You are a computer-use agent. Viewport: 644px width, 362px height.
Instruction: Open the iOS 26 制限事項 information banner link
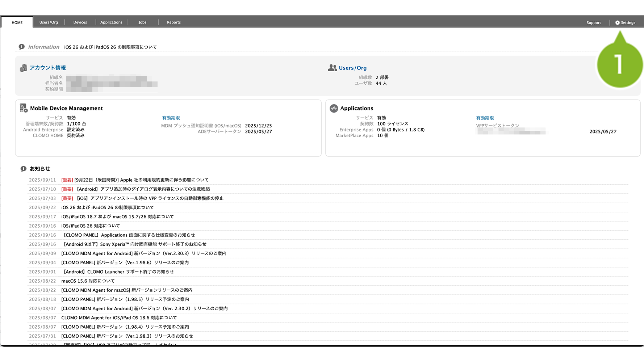110,47
